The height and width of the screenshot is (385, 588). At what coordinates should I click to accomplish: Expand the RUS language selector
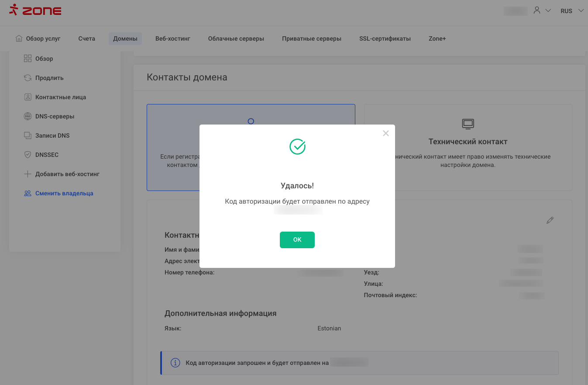point(571,11)
